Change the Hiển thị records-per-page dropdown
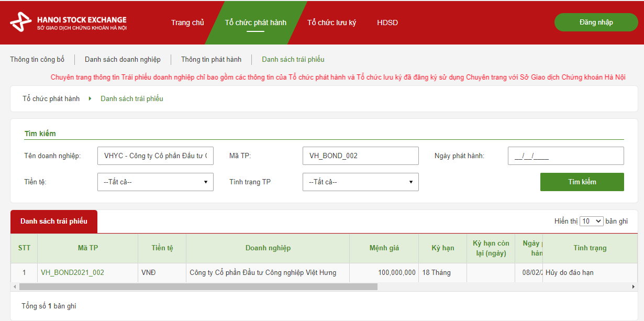This screenshot has width=644, height=321. pyautogui.click(x=592, y=222)
